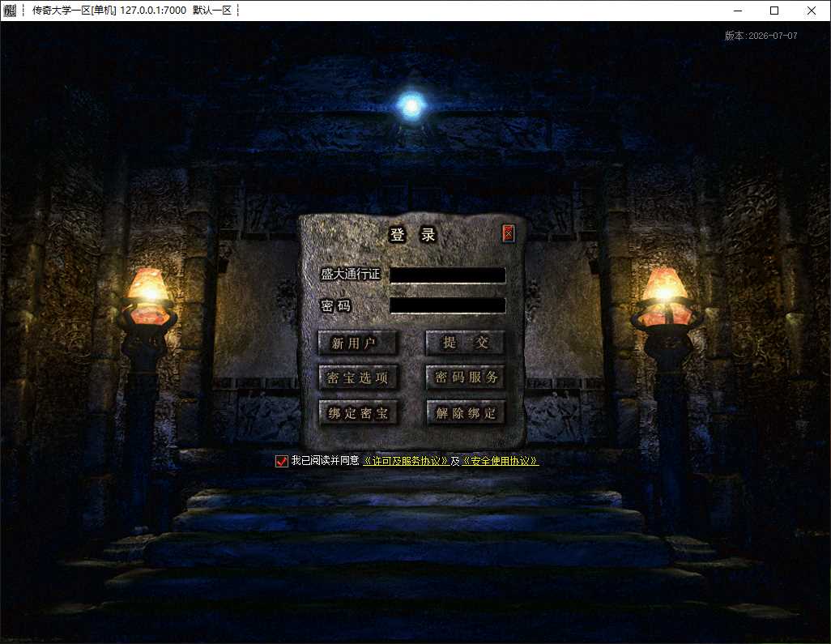Click the game icon in title bar
The width and height of the screenshot is (831, 644).
tap(10, 10)
